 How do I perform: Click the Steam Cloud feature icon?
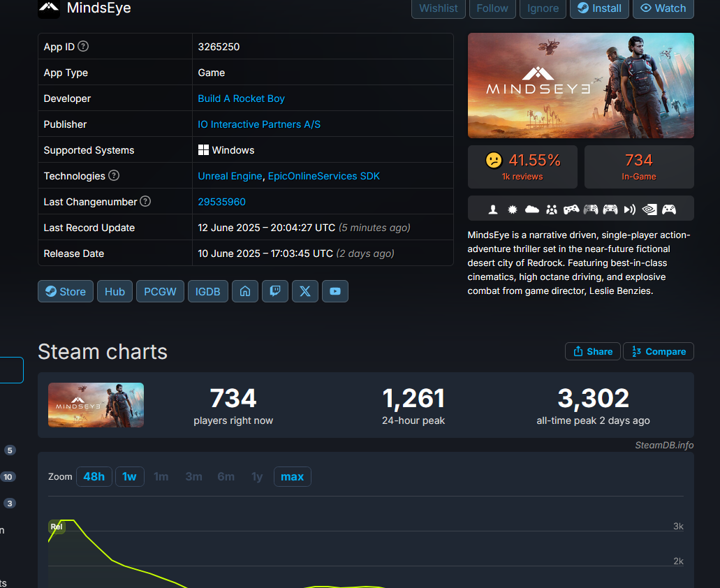pyautogui.click(x=531, y=210)
